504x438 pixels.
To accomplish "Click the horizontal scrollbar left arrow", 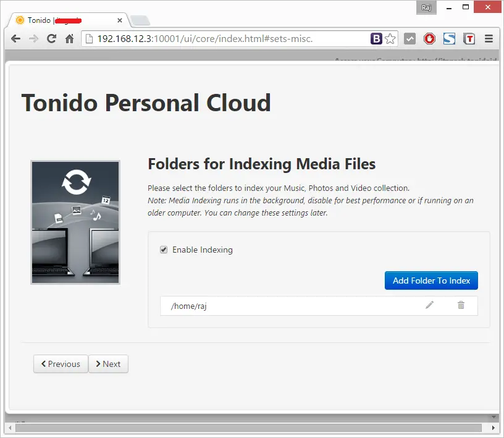I will [x=10, y=427].
